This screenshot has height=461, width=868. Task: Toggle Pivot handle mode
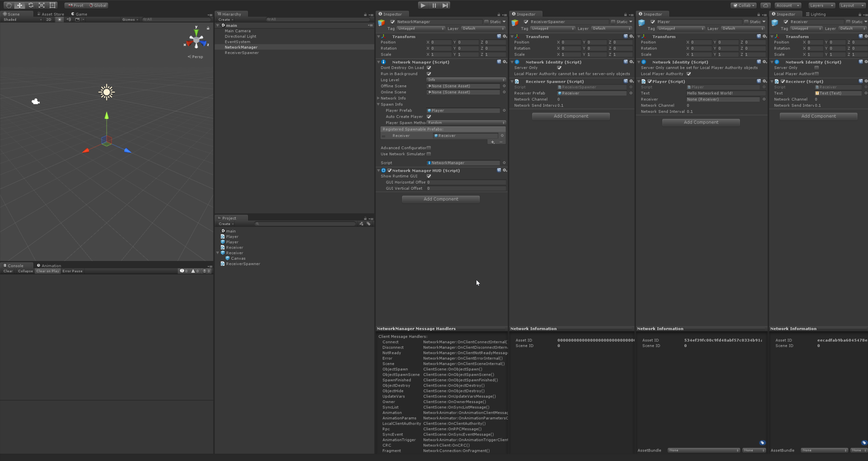click(75, 5)
